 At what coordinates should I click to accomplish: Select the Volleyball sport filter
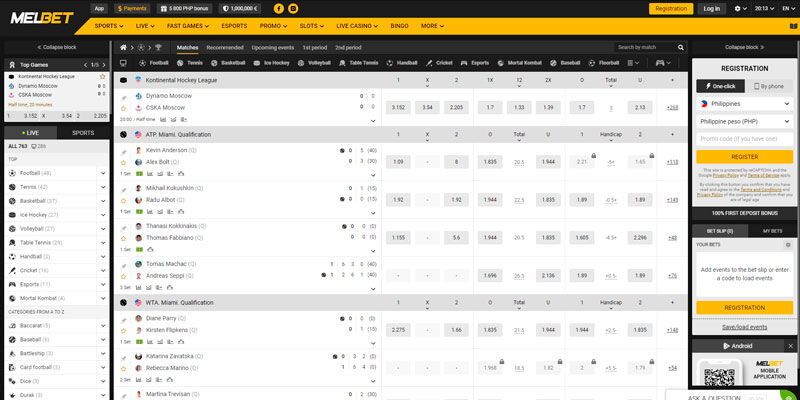tap(314, 63)
